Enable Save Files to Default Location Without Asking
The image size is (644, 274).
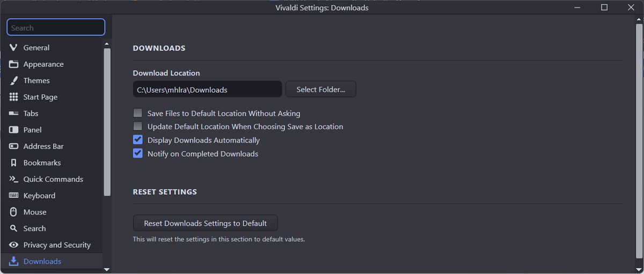click(138, 113)
